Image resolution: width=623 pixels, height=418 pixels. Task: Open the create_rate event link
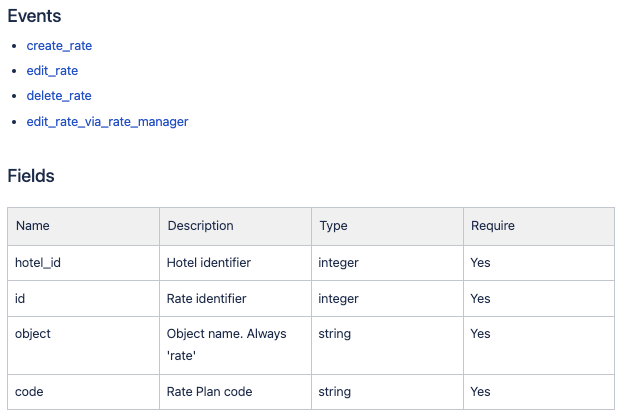[59, 46]
